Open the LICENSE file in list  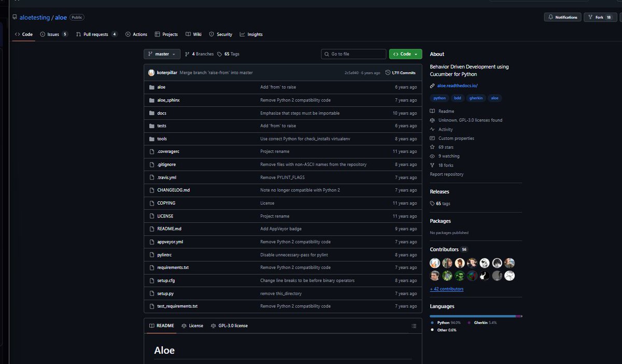(x=165, y=216)
